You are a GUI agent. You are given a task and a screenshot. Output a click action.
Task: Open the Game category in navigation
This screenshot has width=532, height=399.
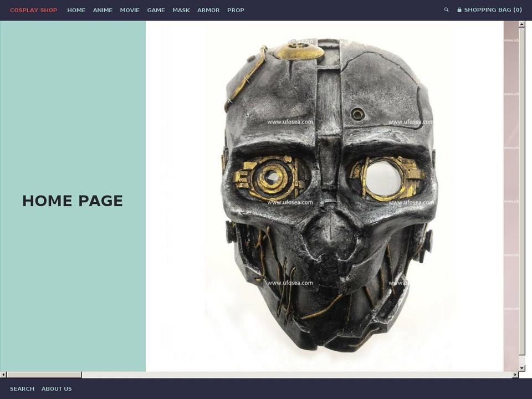(156, 10)
